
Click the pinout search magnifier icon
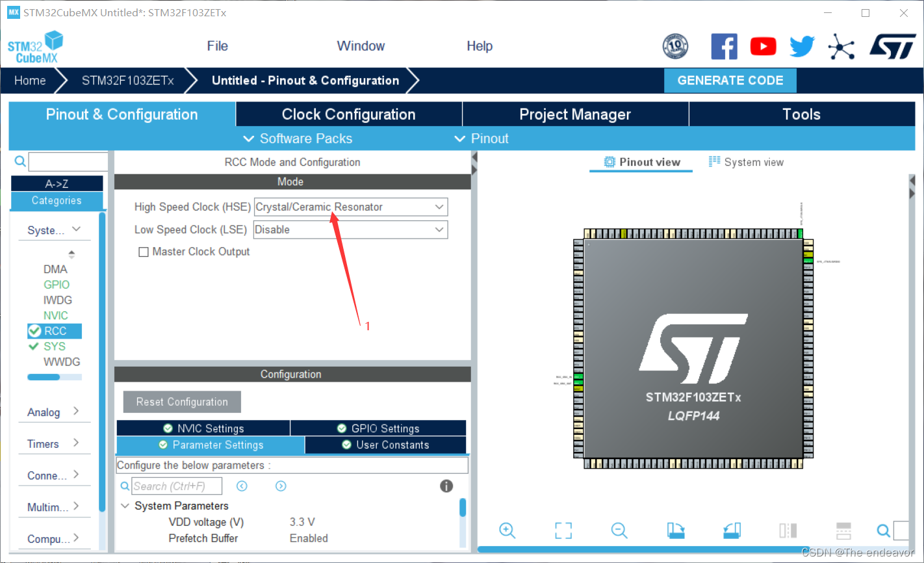[x=883, y=530]
